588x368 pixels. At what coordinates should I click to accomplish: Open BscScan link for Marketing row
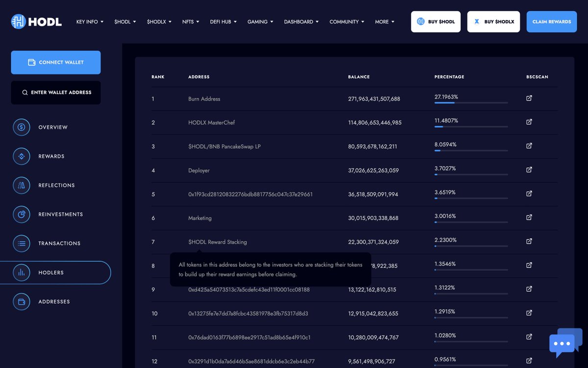pos(529,217)
